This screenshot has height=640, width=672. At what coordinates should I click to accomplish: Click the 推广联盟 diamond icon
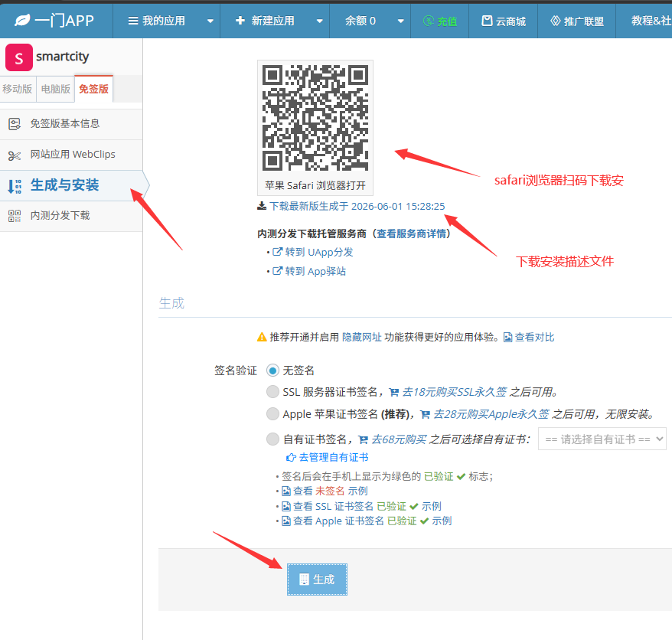(556, 21)
